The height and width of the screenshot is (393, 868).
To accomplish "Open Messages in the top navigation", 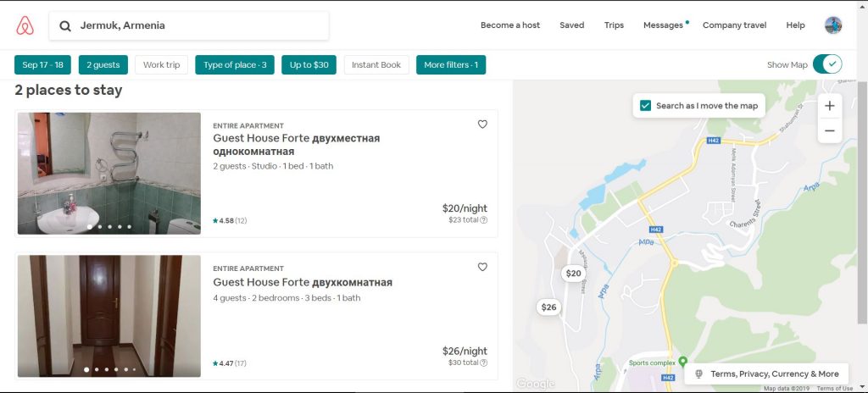I will click(663, 25).
